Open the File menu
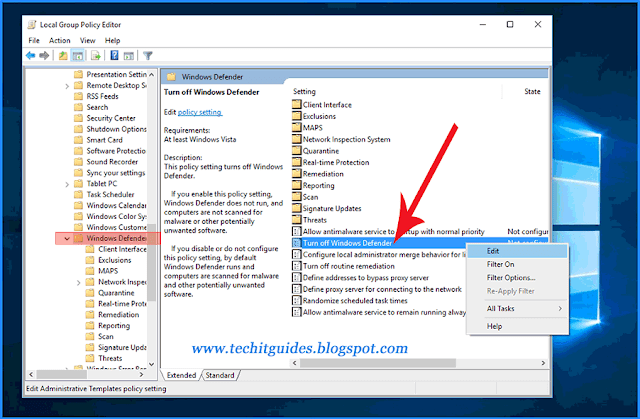 click(34, 40)
